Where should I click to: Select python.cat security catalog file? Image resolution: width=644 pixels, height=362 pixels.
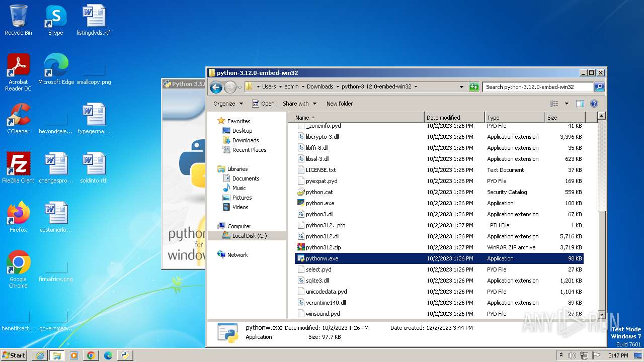(439, 192)
